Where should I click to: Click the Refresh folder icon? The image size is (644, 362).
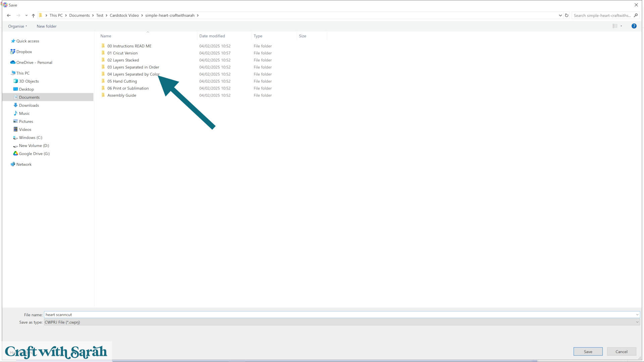point(567,15)
